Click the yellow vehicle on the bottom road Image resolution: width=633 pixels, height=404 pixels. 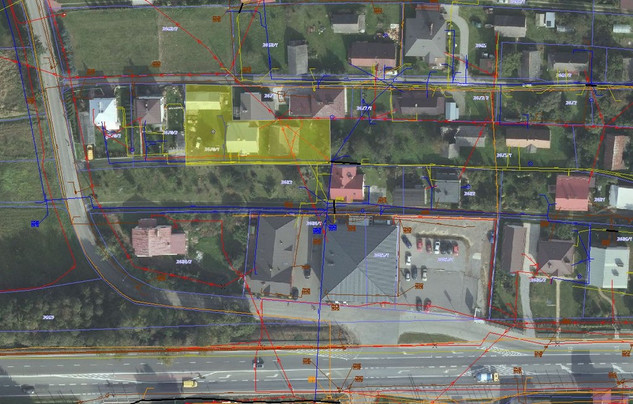189,383
